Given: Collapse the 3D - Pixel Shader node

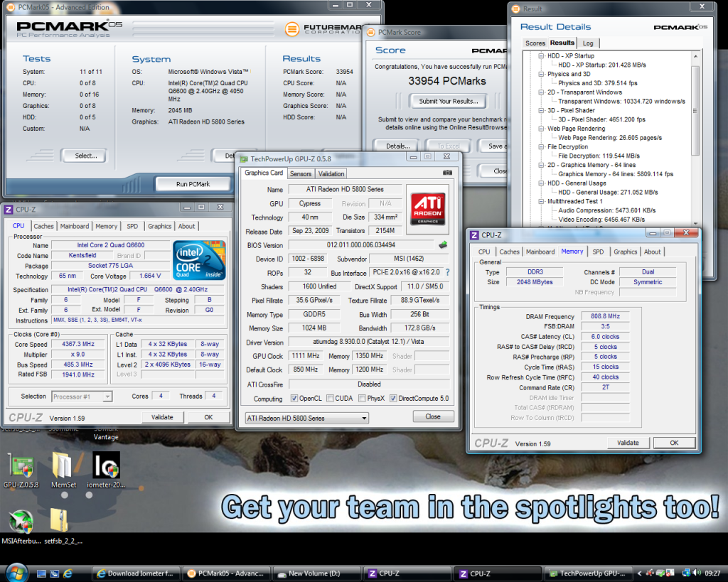Looking at the screenshot, I should (x=541, y=110).
